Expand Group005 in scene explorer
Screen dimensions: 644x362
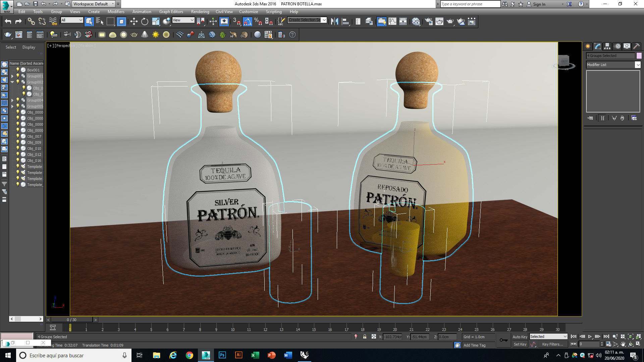[12, 106]
